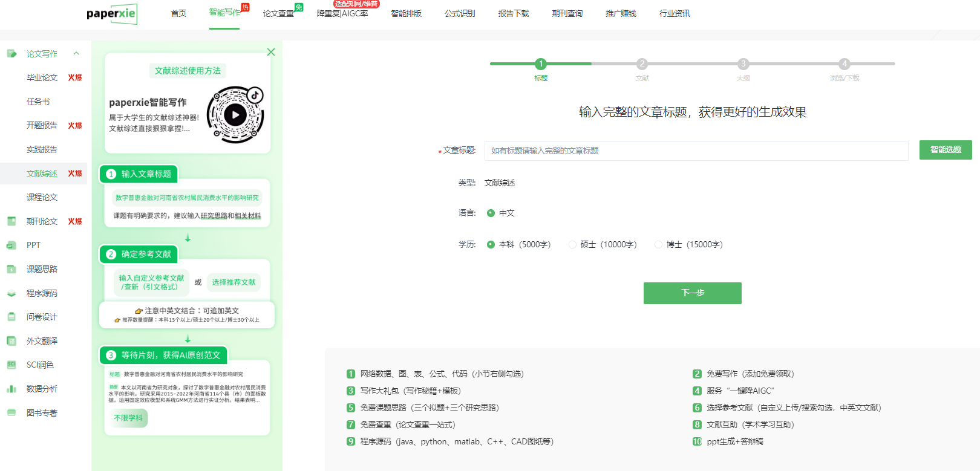This screenshot has height=471, width=980.
Task: Select 硕士 (10000字) degree option
Action: coord(572,244)
